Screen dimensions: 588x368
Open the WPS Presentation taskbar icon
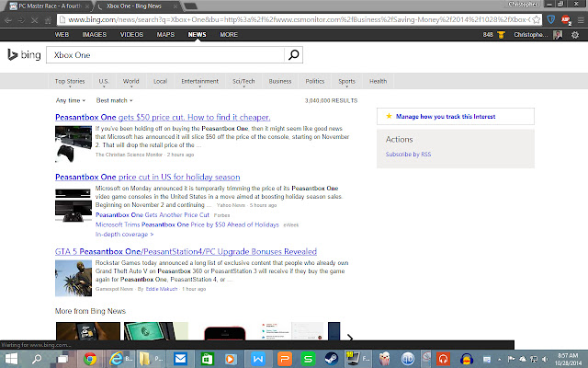pyautogui.click(x=285, y=359)
